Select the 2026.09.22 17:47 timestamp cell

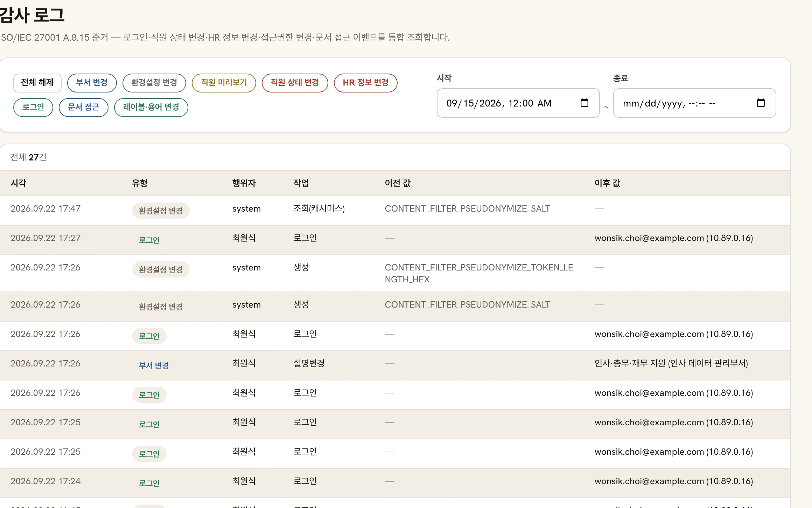click(x=45, y=208)
